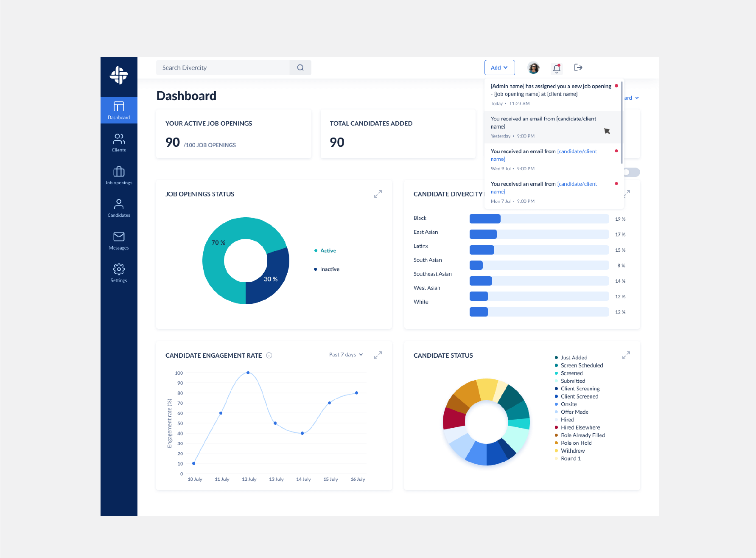The height and width of the screenshot is (558, 756).
Task: Click the 16 July data point
Action: tap(356, 393)
